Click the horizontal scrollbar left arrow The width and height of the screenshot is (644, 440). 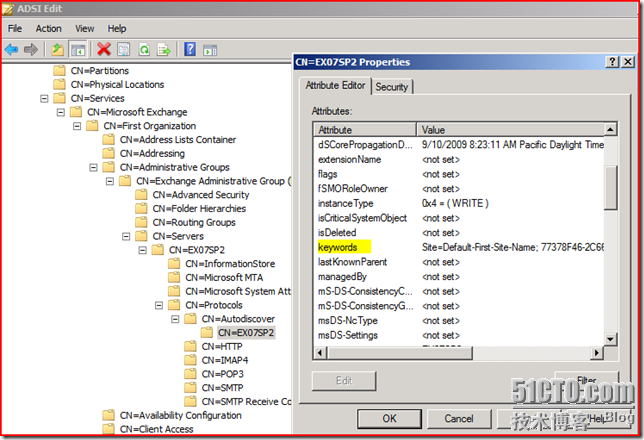coord(321,352)
